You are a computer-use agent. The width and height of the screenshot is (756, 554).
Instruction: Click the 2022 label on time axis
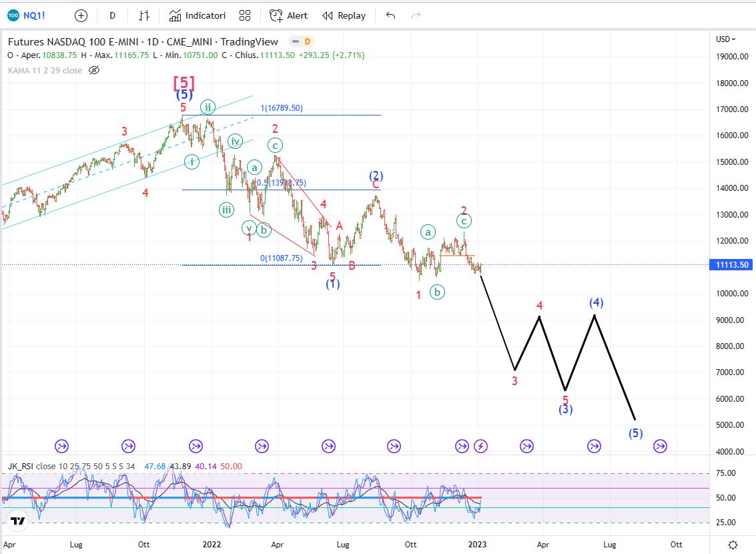212,545
